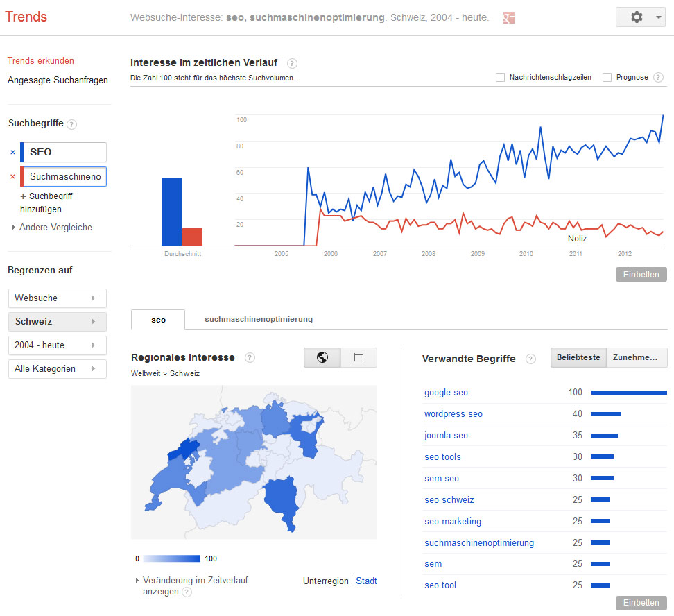Open the 2004 - heute date dropdown
The width and height of the screenshot is (674, 616).
(57, 345)
